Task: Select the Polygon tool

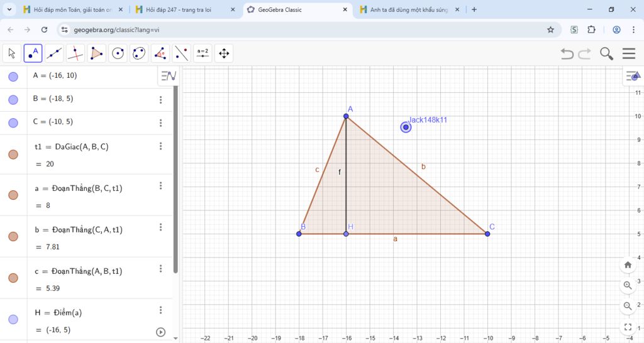Action: 96,53
